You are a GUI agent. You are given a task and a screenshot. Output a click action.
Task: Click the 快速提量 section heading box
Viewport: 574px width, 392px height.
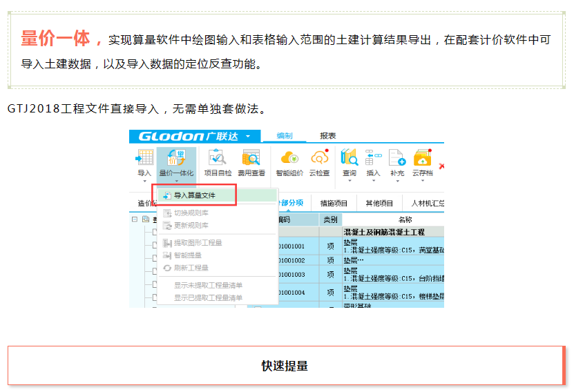(x=286, y=365)
